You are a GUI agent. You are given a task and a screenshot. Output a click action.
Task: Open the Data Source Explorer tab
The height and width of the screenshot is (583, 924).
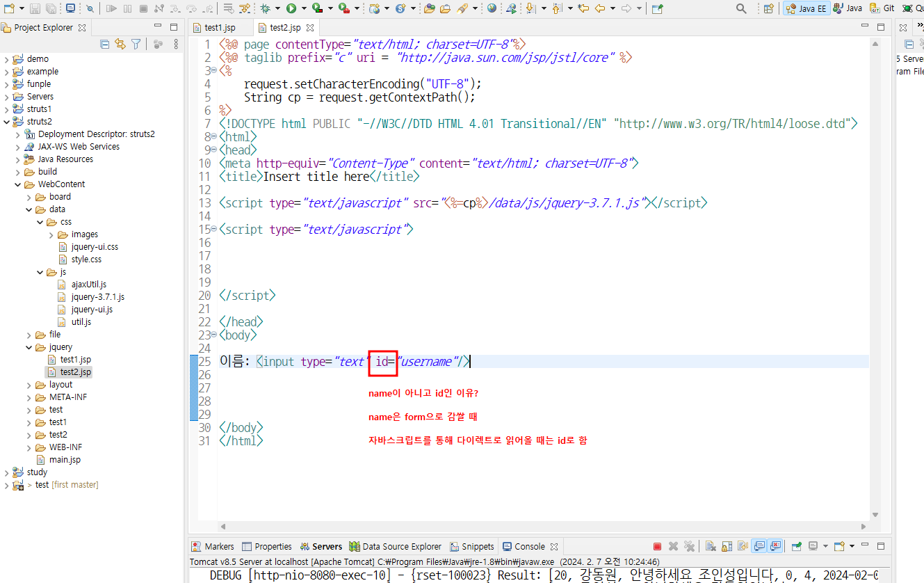point(396,547)
